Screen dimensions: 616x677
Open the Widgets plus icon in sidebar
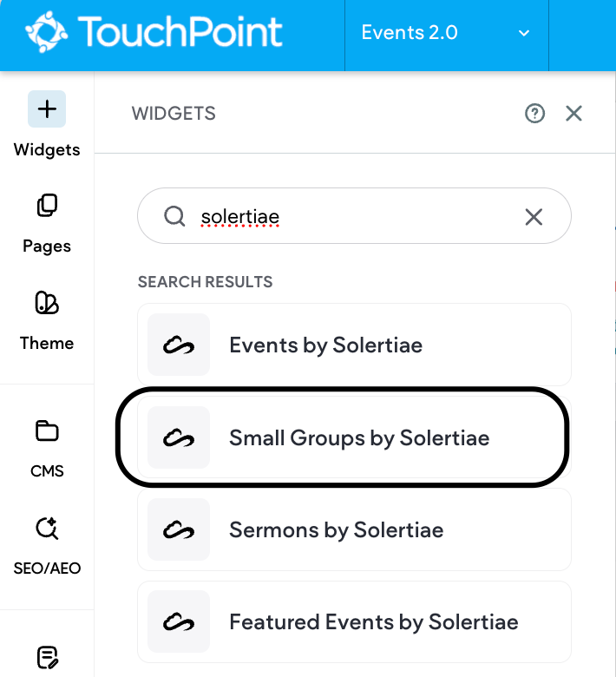[x=47, y=109]
